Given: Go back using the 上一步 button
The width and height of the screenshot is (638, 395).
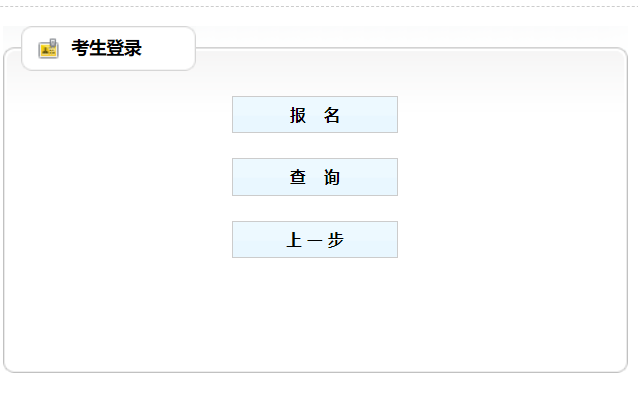Looking at the screenshot, I should tap(315, 240).
